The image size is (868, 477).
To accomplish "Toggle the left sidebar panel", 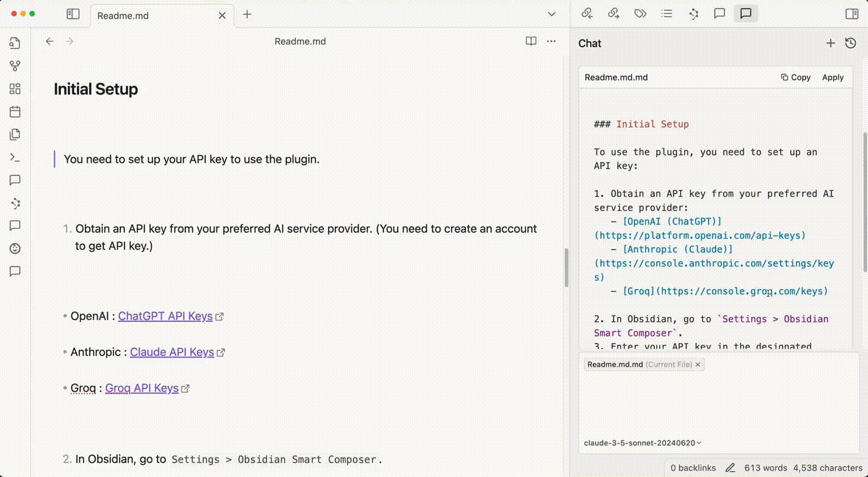I will coord(73,14).
